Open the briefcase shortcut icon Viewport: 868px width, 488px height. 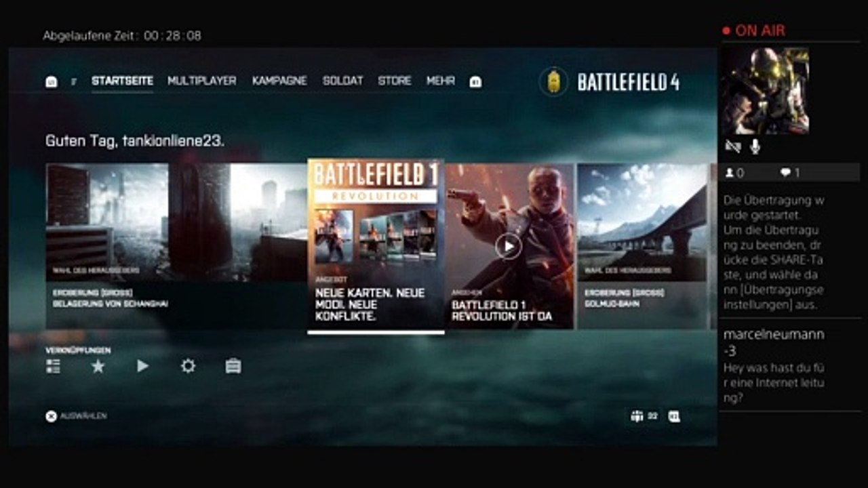(233, 366)
